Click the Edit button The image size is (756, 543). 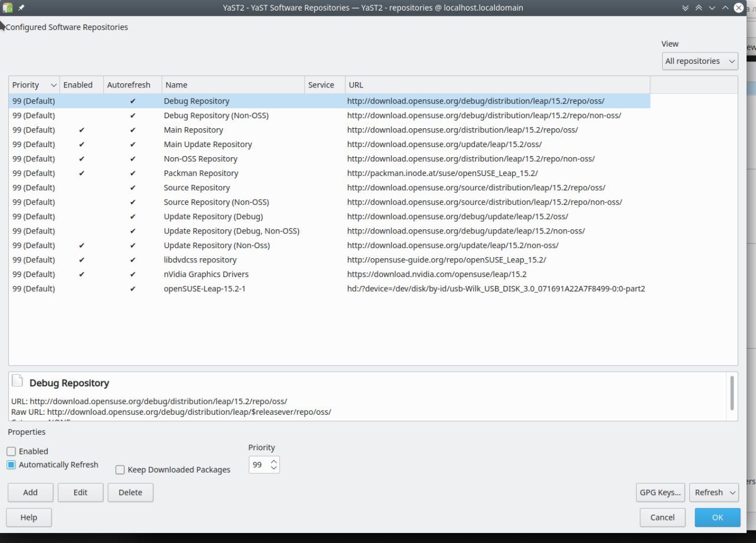click(x=80, y=492)
